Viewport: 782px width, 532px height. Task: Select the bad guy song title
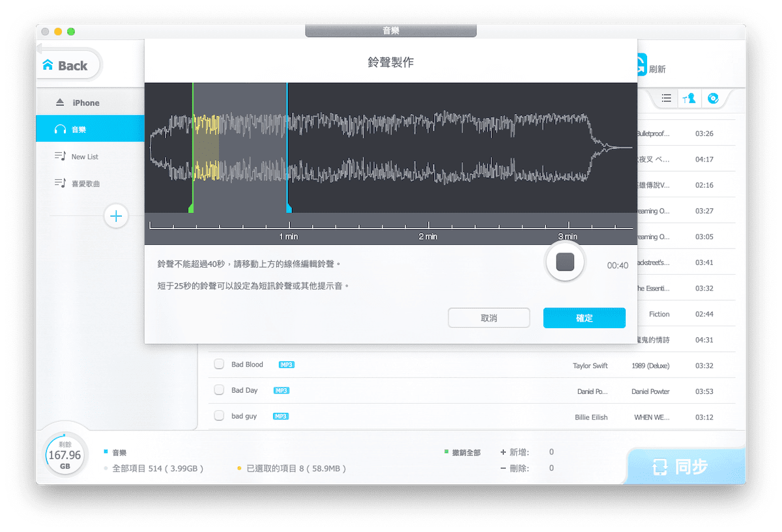pos(244,416)
